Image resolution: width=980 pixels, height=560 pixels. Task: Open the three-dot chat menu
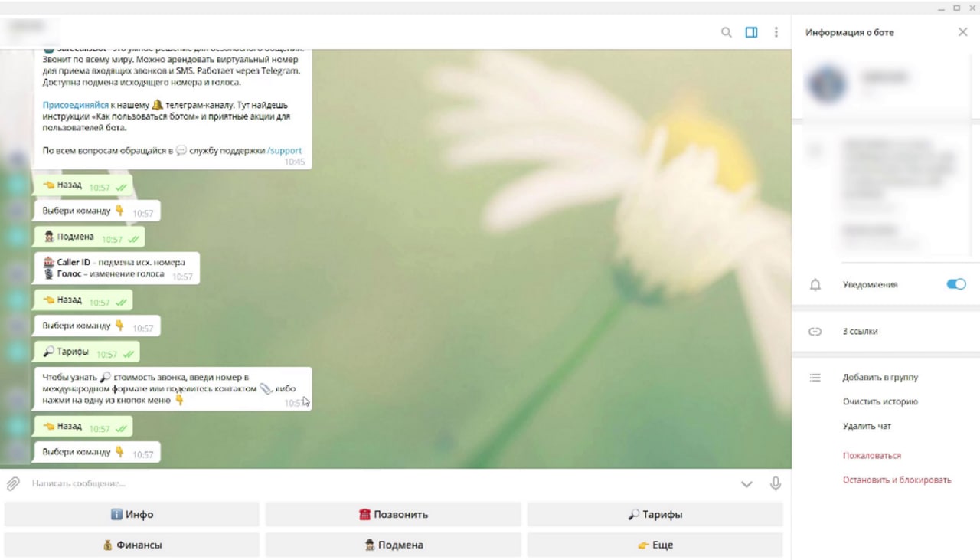point(776,33)
